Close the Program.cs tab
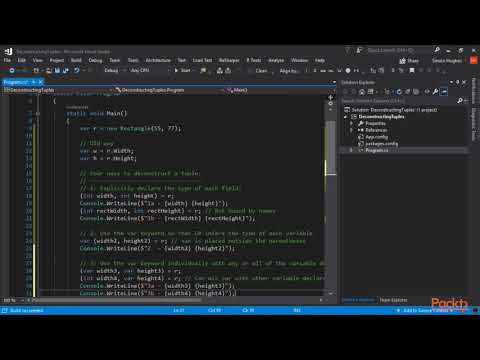Image resolution: width=480 pixels, height=360 pixels. tap(40, 82)
